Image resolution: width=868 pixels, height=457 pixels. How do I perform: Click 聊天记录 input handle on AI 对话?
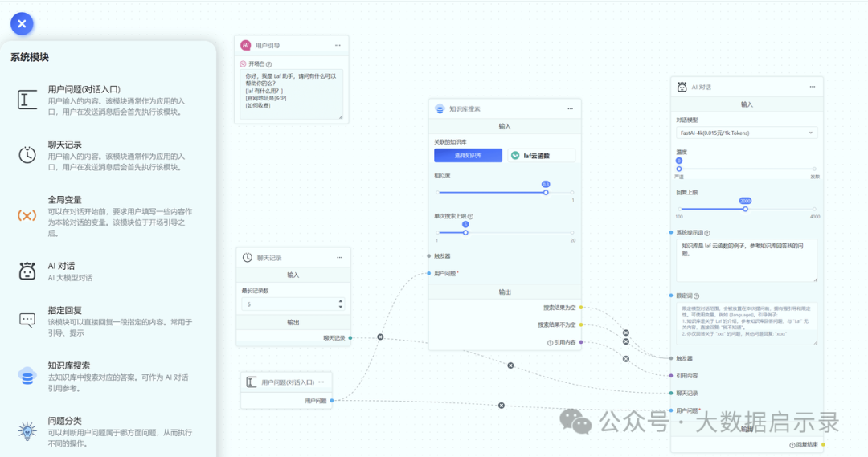coord(671,393)
